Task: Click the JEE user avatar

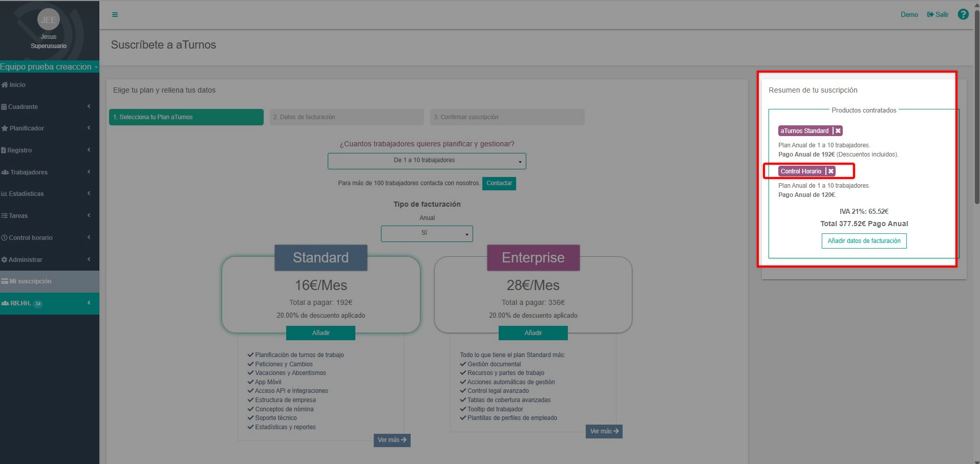Action: click(x=49, y=20)
